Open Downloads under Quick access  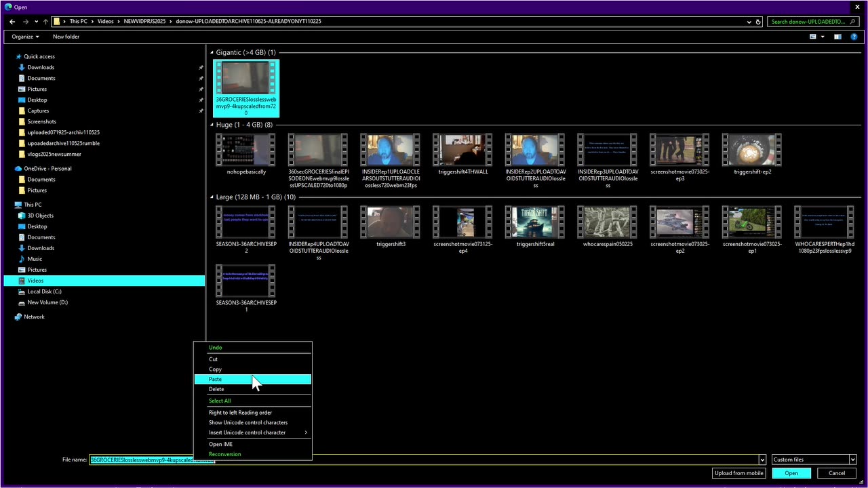tap(41, 67)
